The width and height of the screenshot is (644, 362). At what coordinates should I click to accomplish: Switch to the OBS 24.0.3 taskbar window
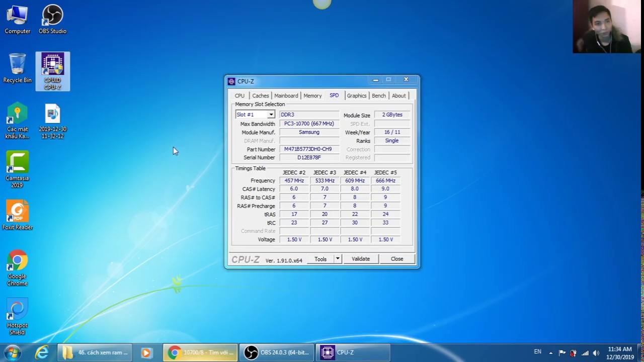276,352
